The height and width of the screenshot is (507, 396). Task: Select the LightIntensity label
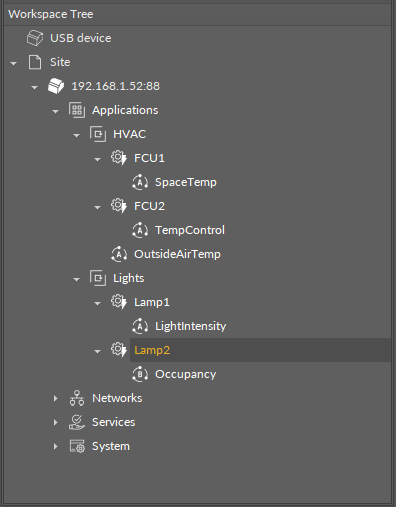(191, 326)
